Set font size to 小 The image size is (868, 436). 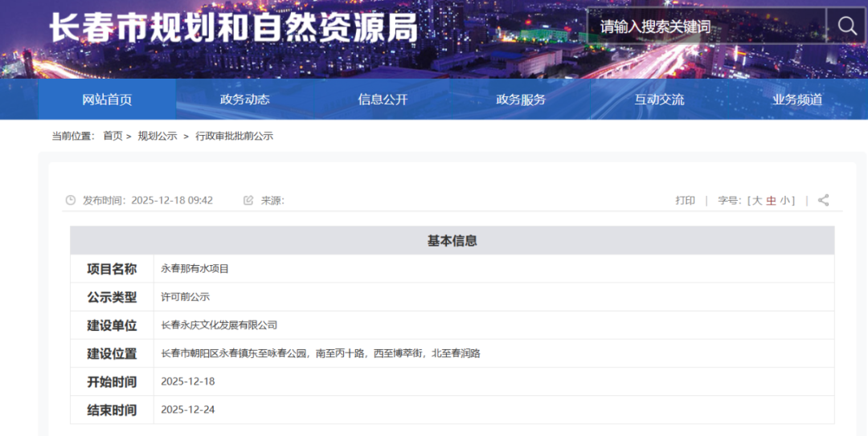click(x=784, y=200)
